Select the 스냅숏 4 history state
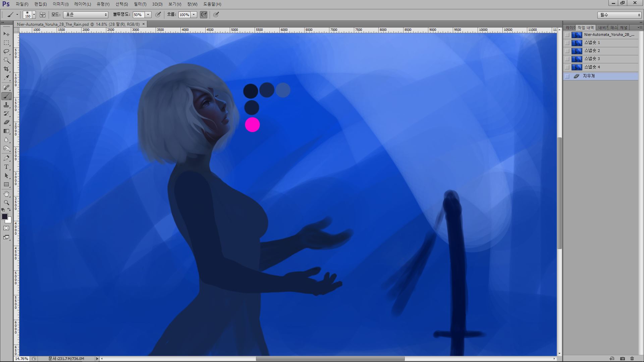This screenshot has width=644, height=362. [592, 67]
